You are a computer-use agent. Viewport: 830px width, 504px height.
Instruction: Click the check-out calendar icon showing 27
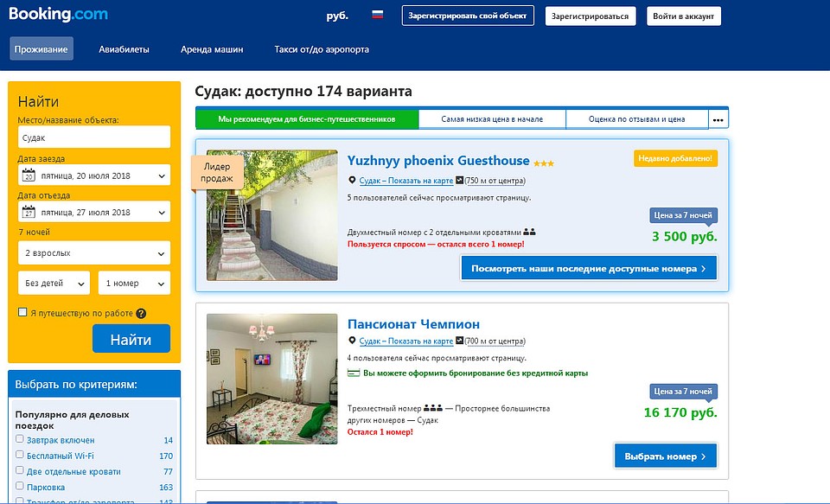pos(29,212)
